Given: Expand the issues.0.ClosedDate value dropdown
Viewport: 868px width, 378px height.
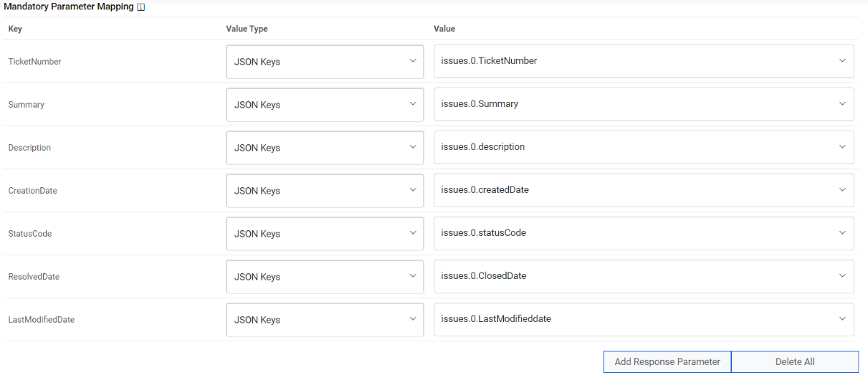Looking at the screenshot, I should [643, 276].
